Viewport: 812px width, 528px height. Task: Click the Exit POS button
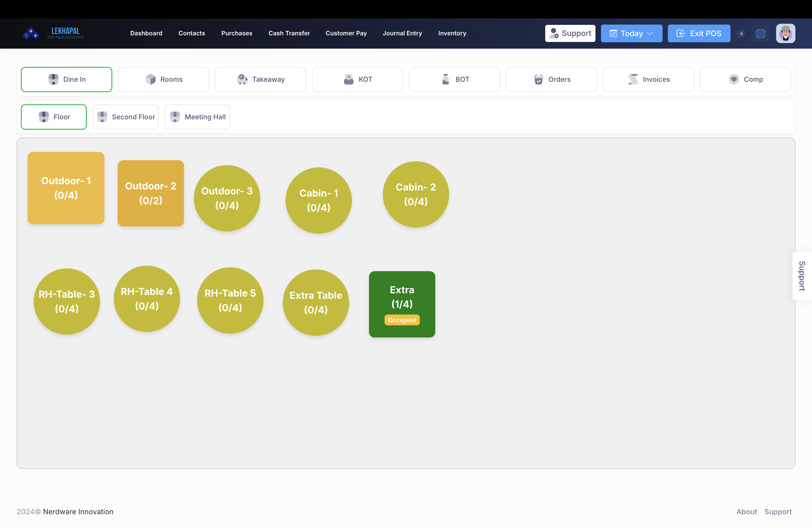[699, 33]
